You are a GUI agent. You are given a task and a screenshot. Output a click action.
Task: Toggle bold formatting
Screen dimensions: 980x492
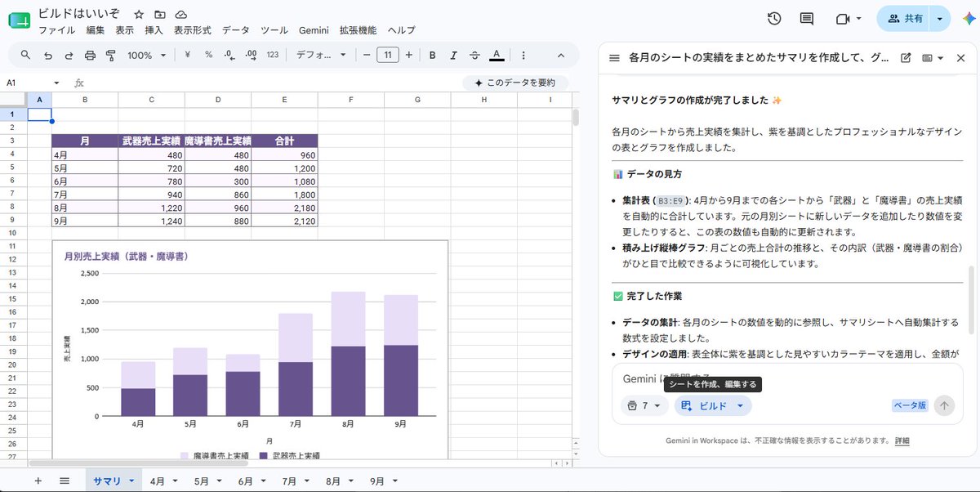432,55
